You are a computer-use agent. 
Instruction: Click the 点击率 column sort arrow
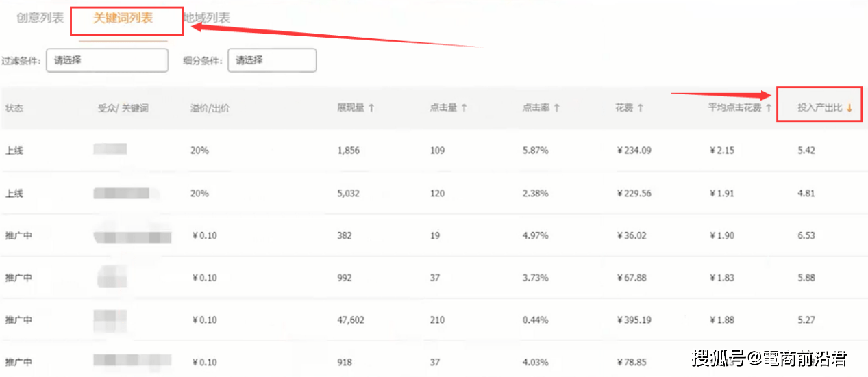pyautogui.click(x=557, y=108)
